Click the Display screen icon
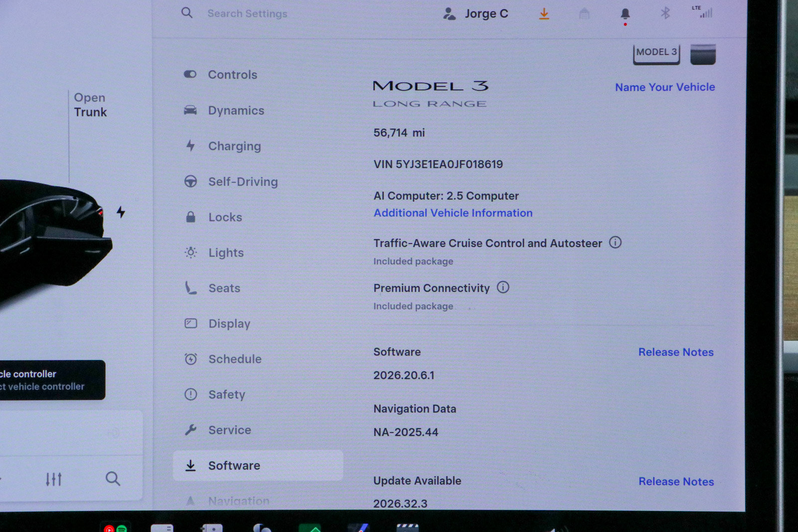 (191, 324)
